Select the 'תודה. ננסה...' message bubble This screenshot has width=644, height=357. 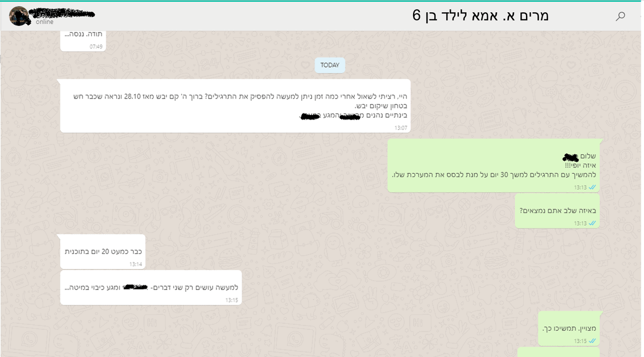(83, 40)
